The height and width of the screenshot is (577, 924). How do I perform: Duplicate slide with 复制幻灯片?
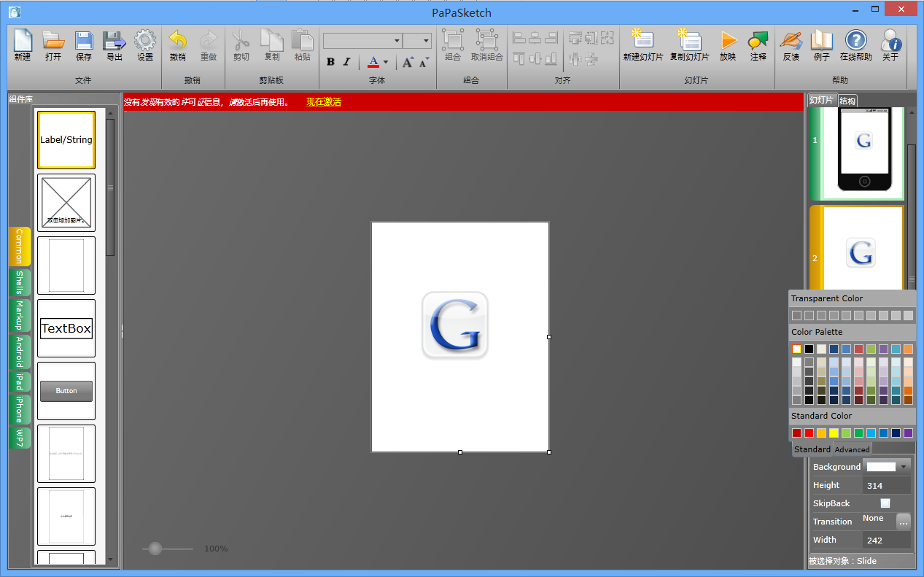690,45
